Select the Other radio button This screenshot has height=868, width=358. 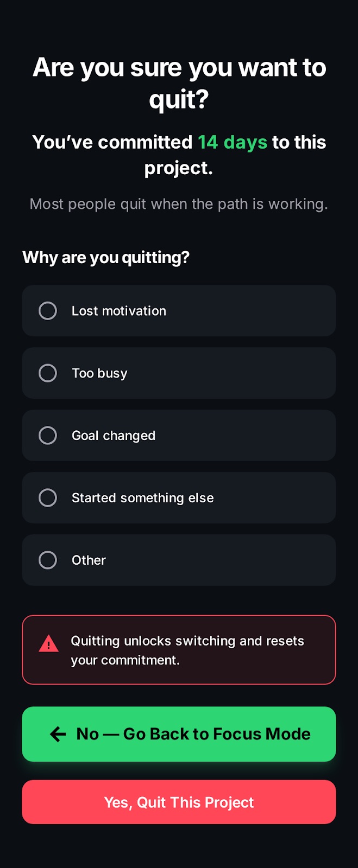point(48,560)
